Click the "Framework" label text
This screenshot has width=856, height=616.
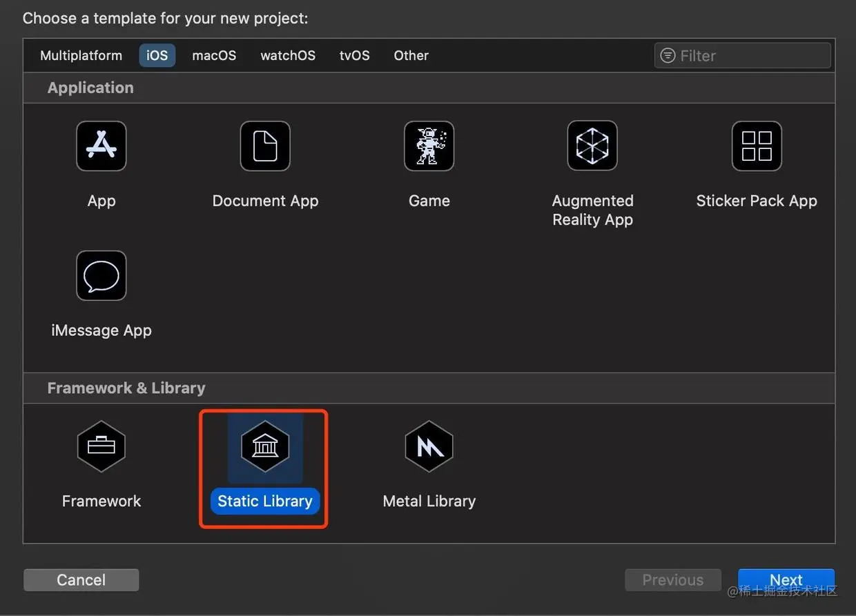(101, 501)
